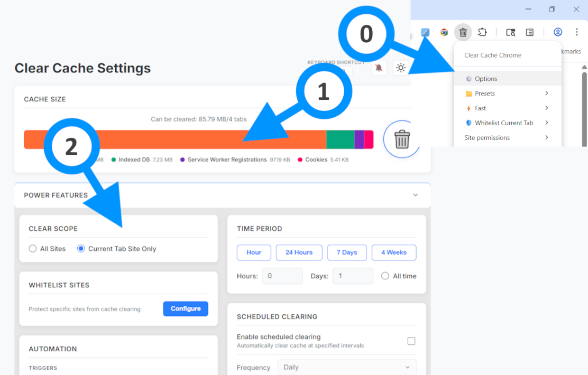Choose Presets in the extension menu
The image size is (588, 375).
[x=508, y=93]
